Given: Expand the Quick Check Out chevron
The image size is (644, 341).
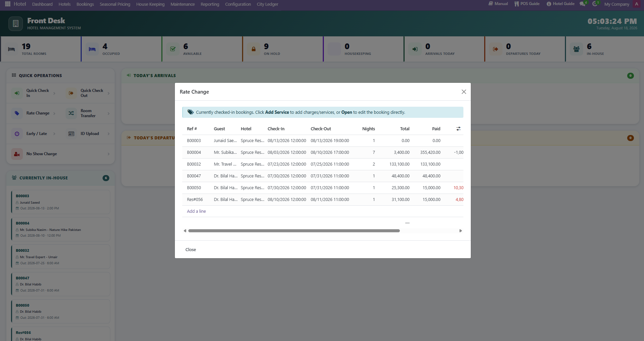Looking at the screenshot, I should [108, 93].
